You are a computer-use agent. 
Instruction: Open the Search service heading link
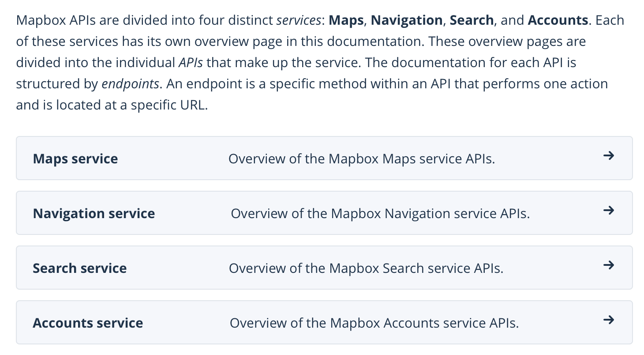tap(80, 268)
